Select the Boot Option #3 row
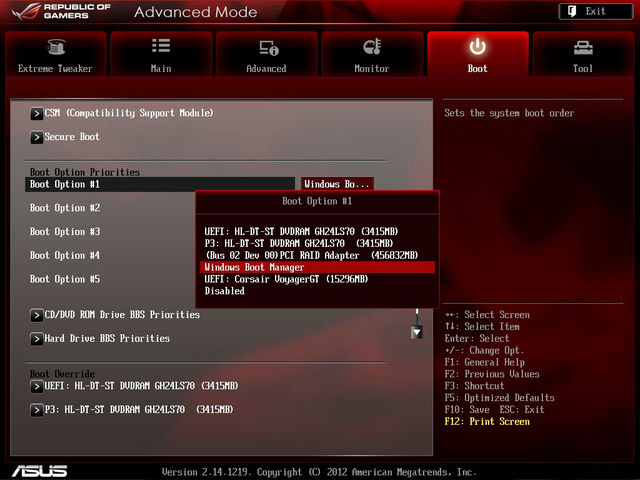 65,231
